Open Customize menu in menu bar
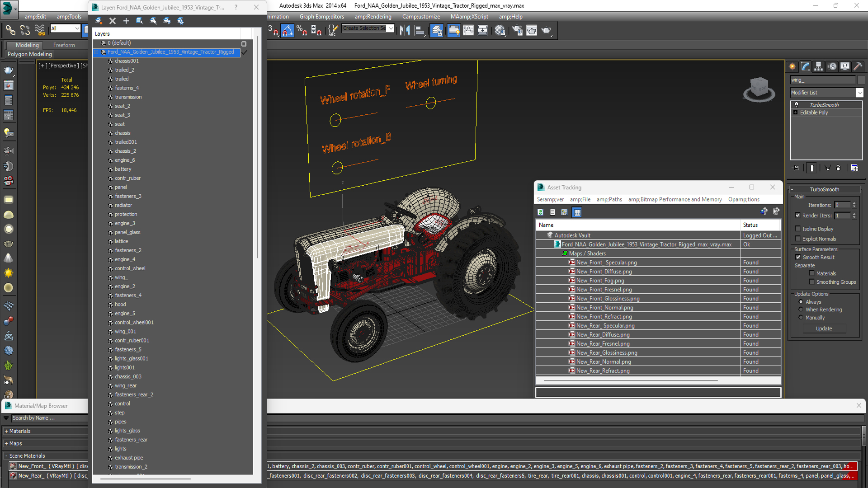This screenshot has height=488, width=868. [421, 17]
